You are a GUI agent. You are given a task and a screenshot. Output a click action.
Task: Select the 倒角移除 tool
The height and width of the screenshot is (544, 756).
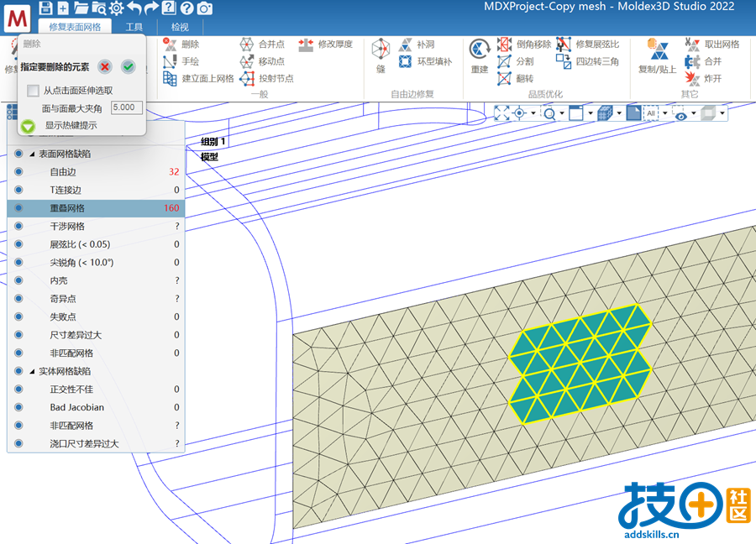coord(524,44)
